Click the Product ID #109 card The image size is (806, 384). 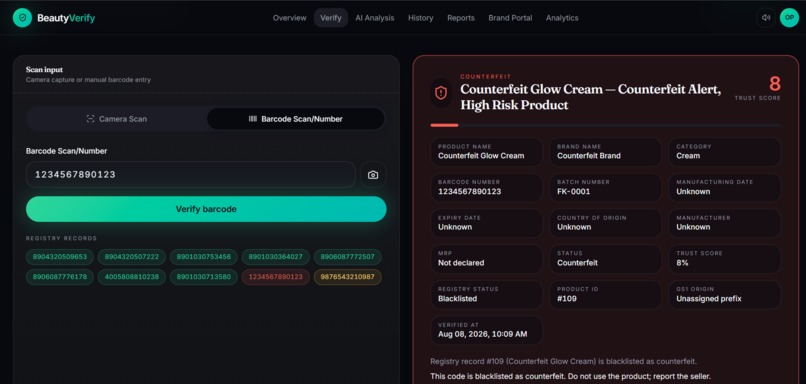tap(606, 295)
